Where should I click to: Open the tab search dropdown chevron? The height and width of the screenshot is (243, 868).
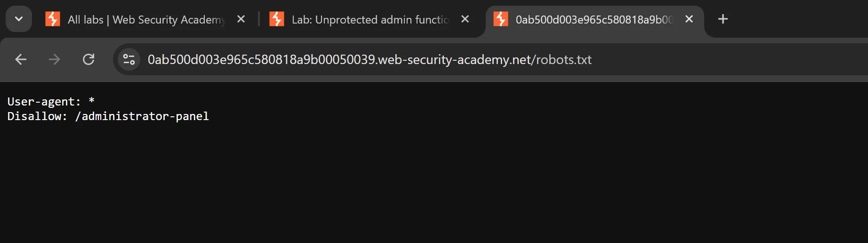click(x=19, y=19)
